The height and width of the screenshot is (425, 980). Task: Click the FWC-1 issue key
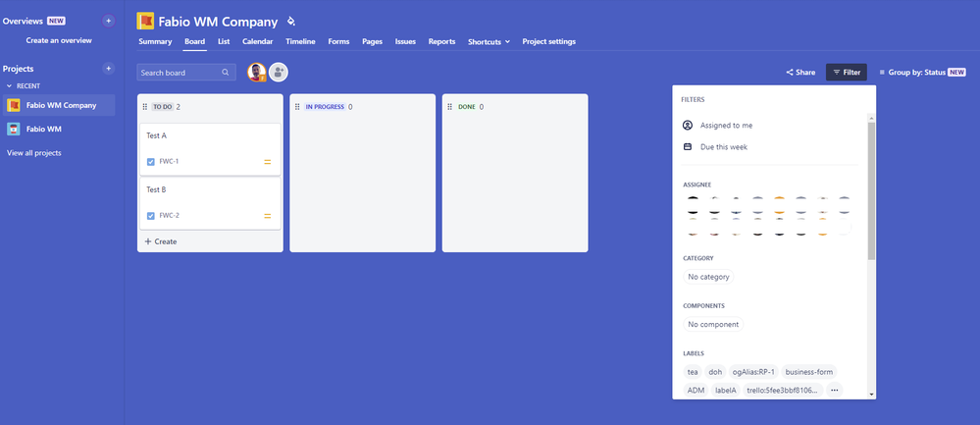(169, 162)
